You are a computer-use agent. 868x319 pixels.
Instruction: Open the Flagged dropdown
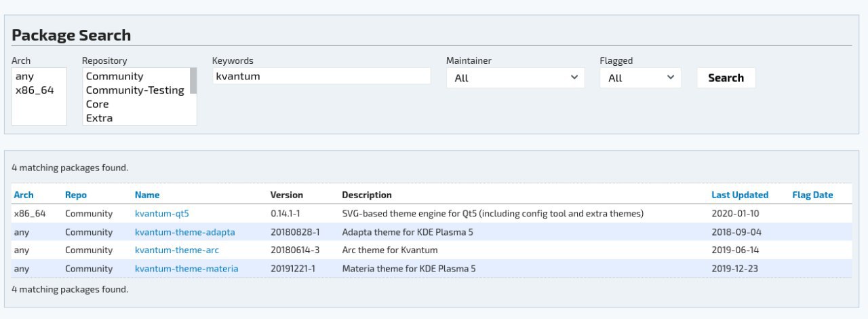coord(640,78)
